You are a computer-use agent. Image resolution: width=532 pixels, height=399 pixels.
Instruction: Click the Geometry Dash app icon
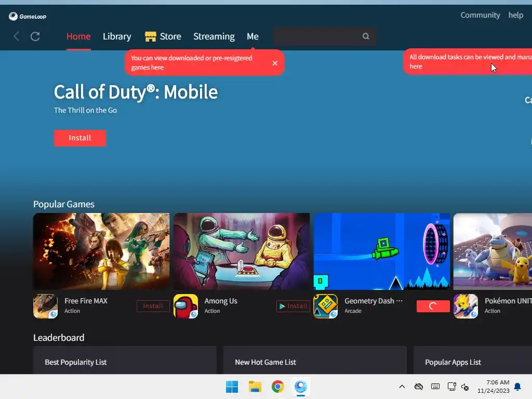tap(326, 307)
